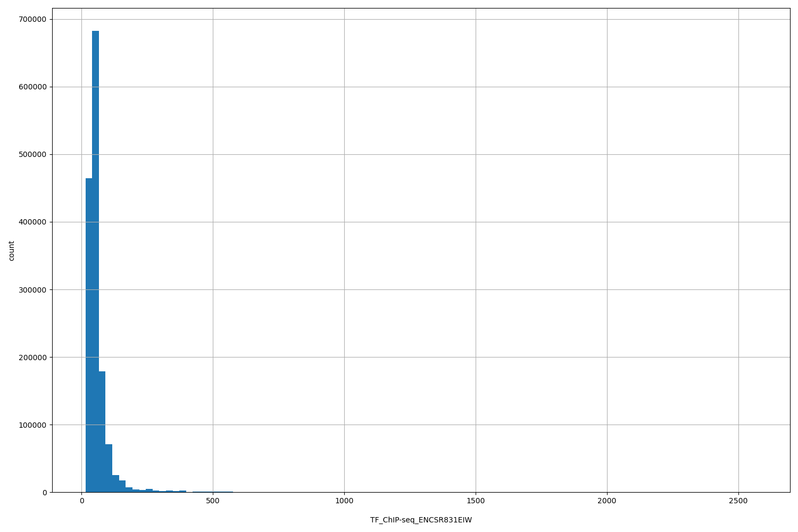The height and width of the screenshot is (532, 798).
Task: Click the x-axis label 'TF_ChIP-seq_ENCSR831EIW'
Action: coord(420,520)
